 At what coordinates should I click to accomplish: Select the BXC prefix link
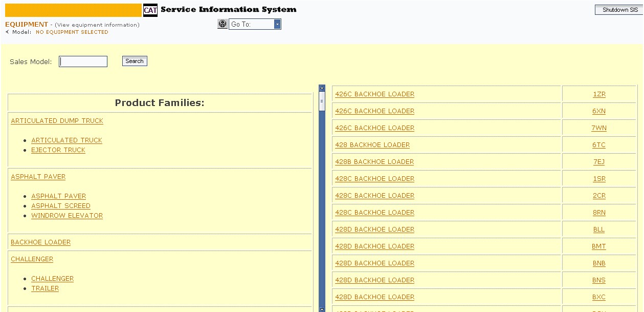pyautogui.click(x=599, y=297)
